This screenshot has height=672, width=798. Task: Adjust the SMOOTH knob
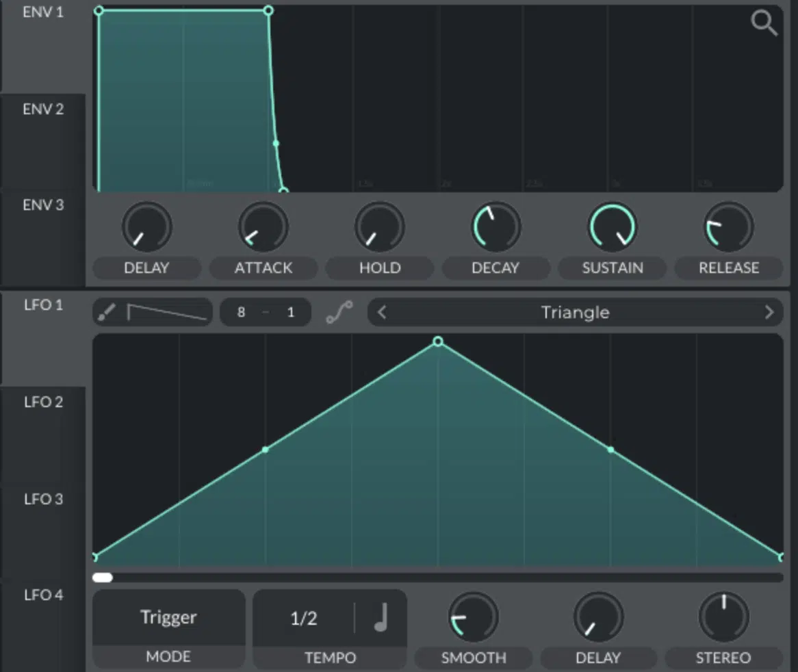475,617
